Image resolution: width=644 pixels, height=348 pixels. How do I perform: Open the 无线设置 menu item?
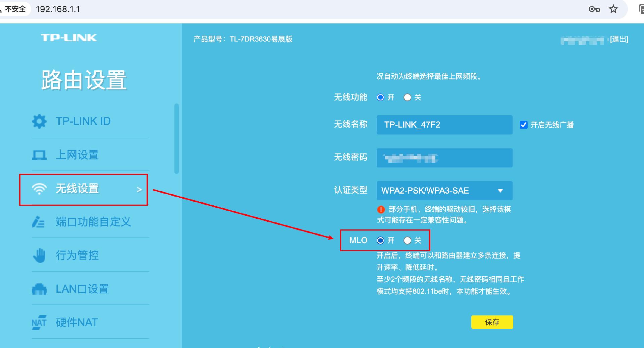point(91,189)
